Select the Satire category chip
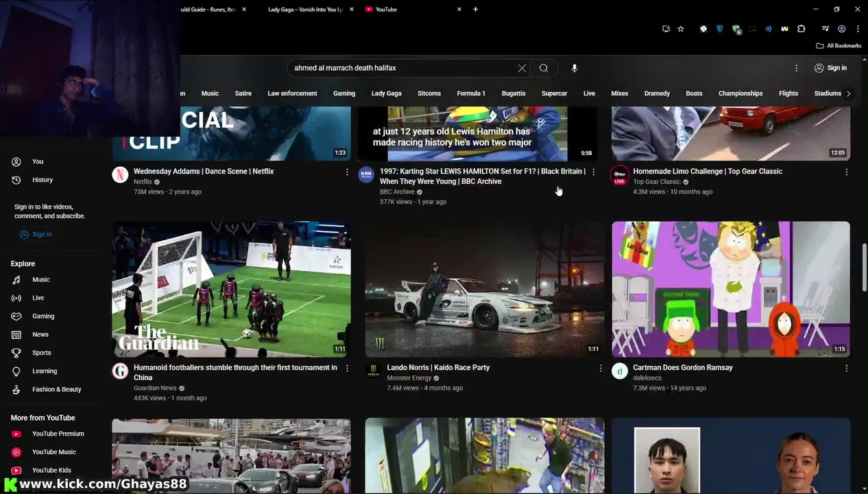Screen dimensions: 868x494 (x=243, y=93)
